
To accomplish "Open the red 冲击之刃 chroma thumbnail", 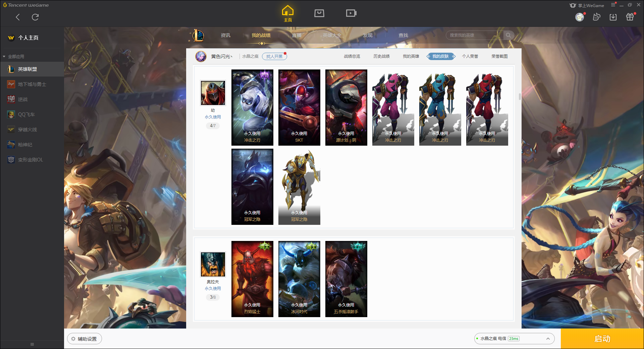I will [x=487, y=107].
